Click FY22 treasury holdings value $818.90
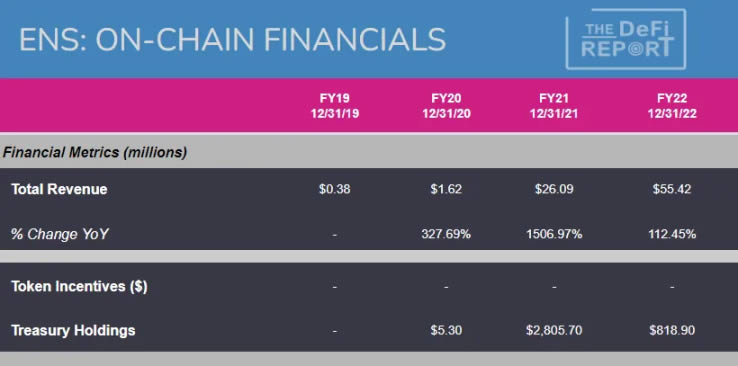The image size is (738, 366). (x=672, y=331)
